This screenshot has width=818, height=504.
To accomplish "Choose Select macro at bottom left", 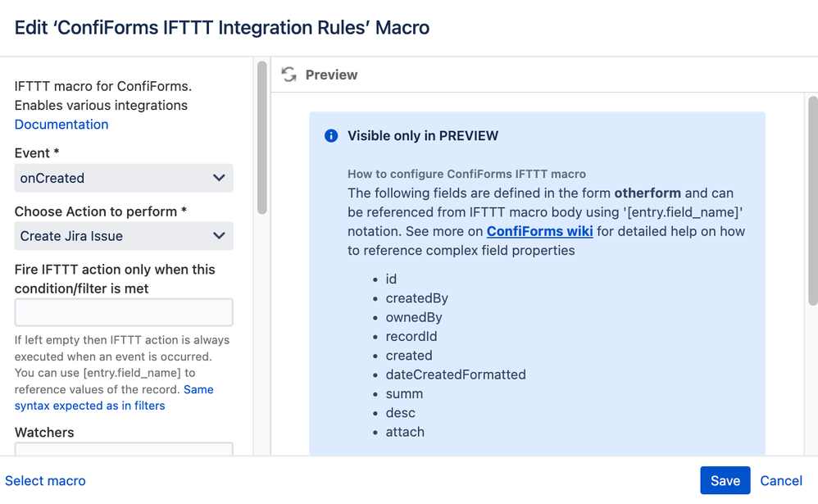I will 45,480.
